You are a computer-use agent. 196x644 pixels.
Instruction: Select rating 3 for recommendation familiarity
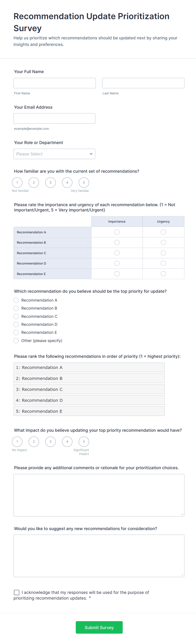[50, 183]
